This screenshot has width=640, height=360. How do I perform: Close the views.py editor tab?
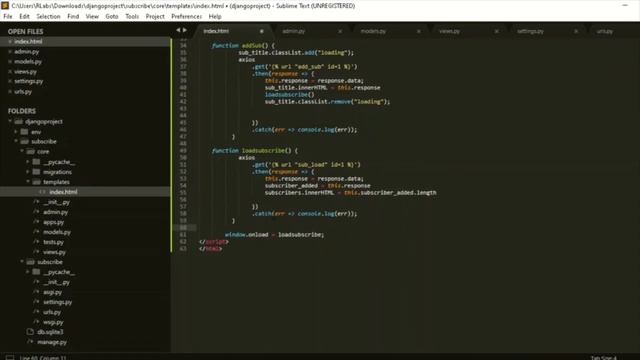497,31
